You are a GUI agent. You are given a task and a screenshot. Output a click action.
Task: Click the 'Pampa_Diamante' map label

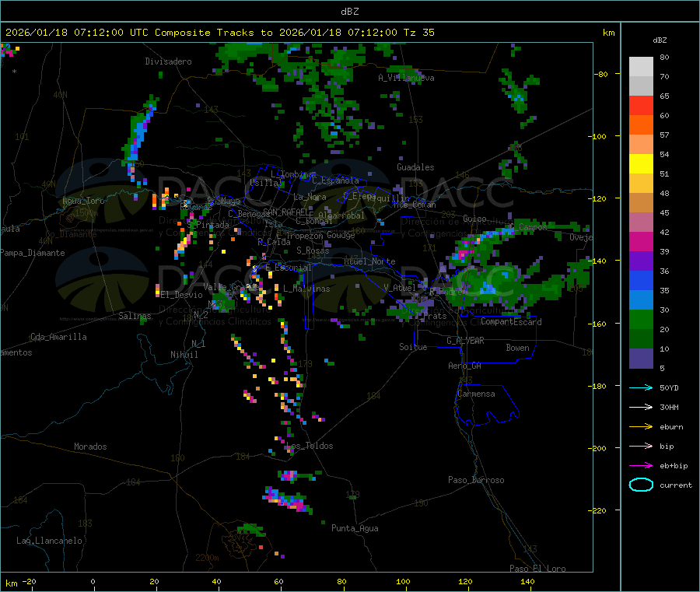33,253
